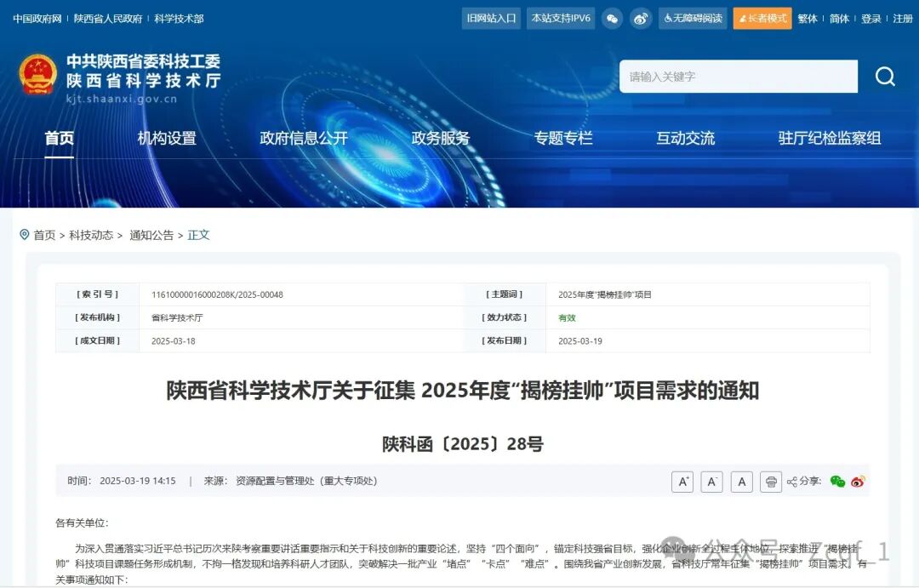Share article via the WeChat share icon
This screenshot has height=588, width=919.
pyautogui.click(x=837, y=482)
